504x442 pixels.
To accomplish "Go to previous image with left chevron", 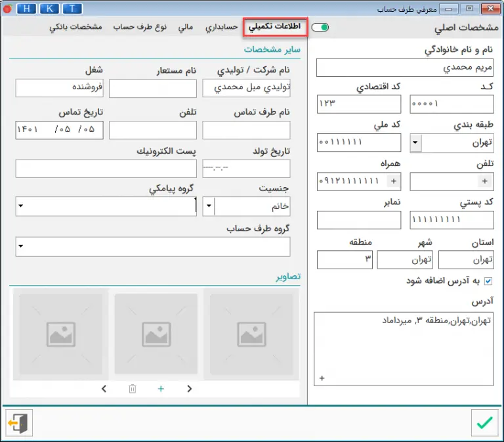I will point(104,389).
